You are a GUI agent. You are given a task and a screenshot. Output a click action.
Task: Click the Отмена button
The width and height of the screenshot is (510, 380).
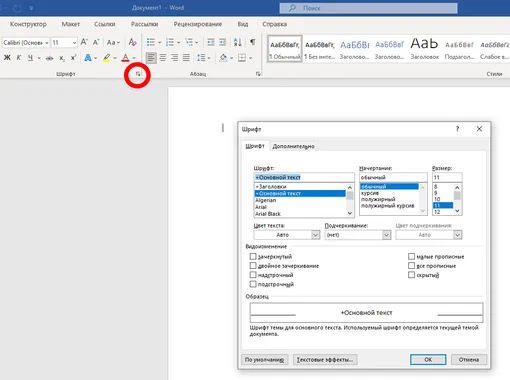coord(469,359)
